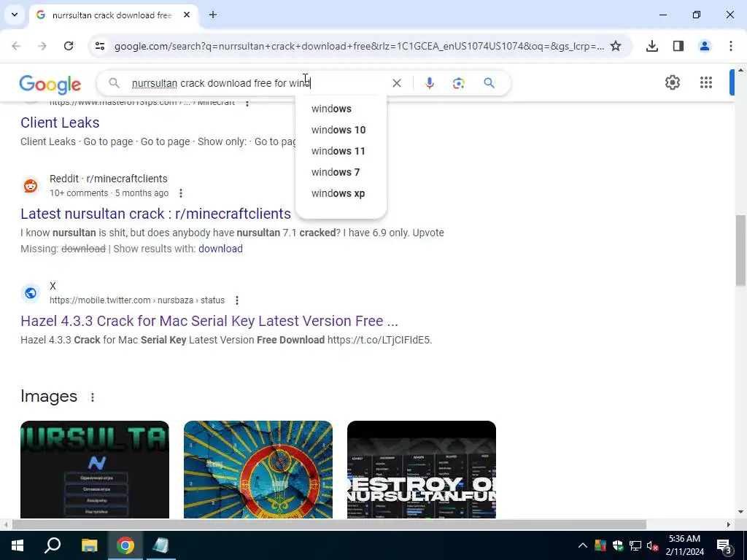Image resolution: width=747 pixels, height=560 pixels.
Task: Open site information icon in address bar
Action: (x=99, y=46)
